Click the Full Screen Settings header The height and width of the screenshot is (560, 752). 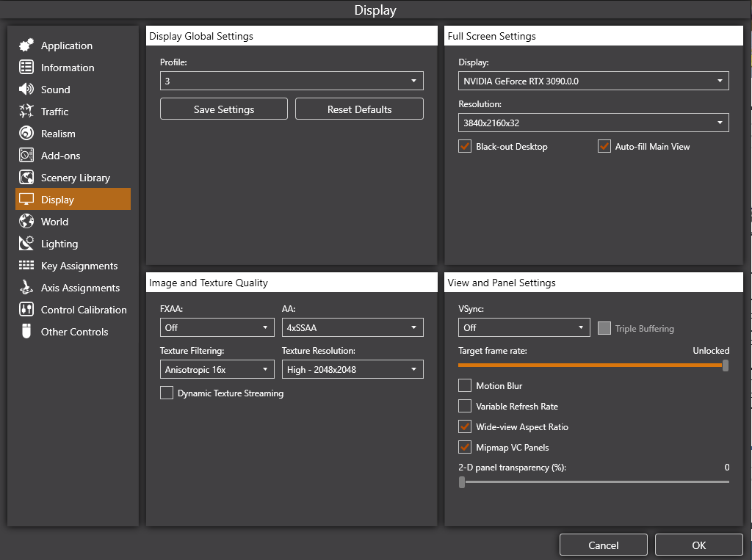pyautogui.click(x=593, y=36)
